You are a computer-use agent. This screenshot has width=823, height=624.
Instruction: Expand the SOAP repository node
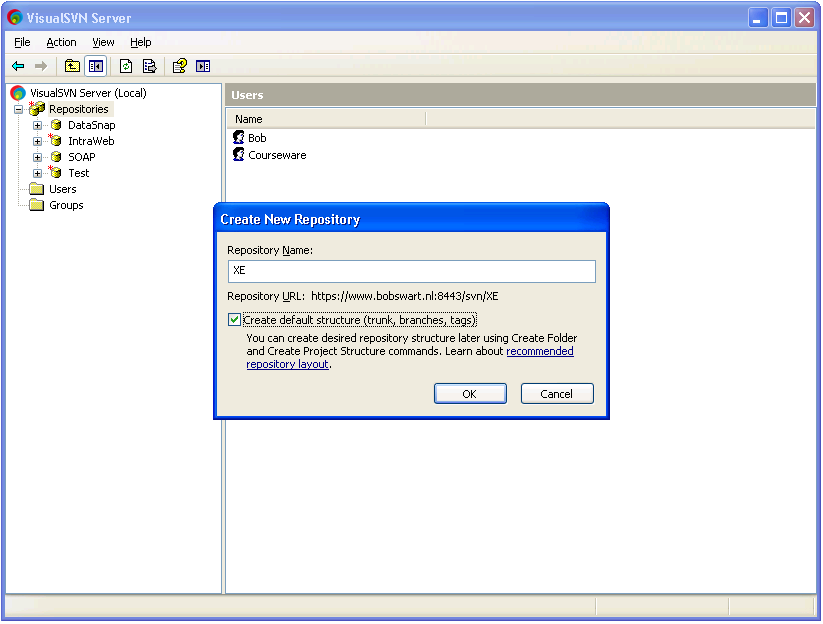tap(37, 157)
